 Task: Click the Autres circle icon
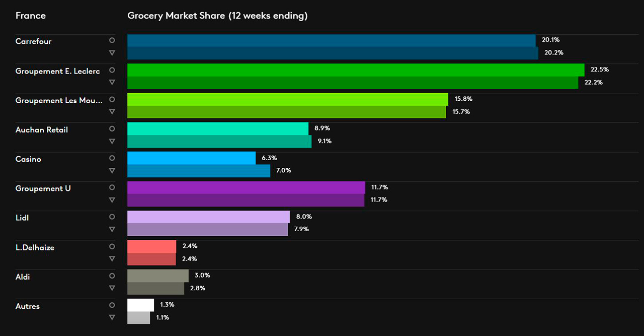(112, 305)
